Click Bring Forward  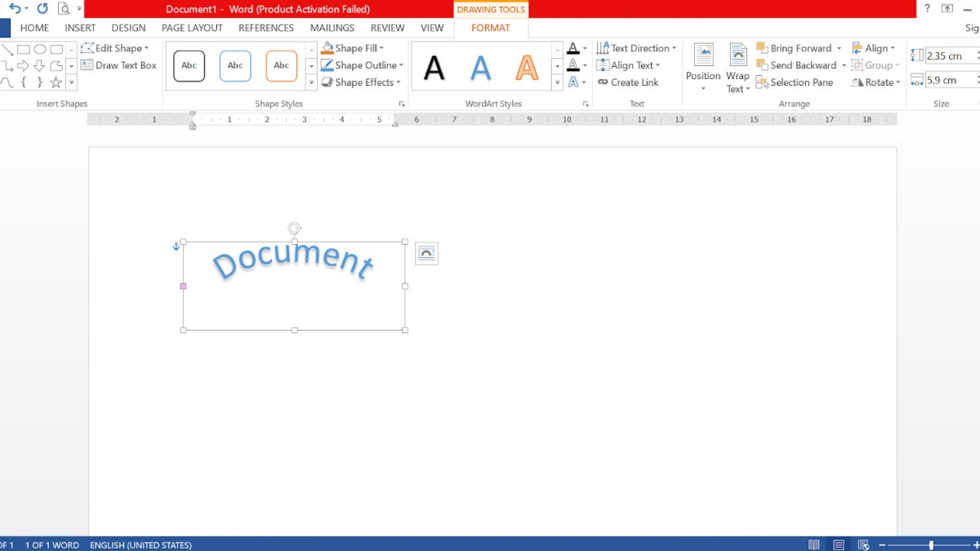tap(799, 48)
